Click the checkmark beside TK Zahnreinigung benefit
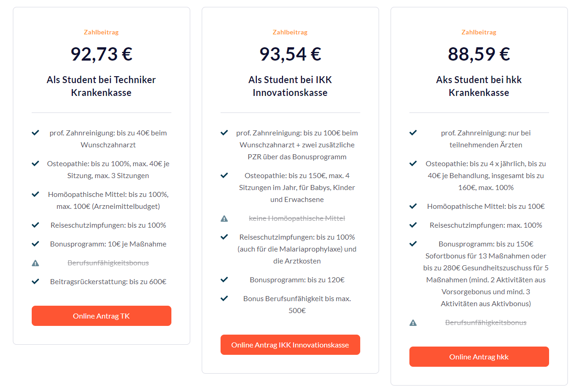Image resolution: width=584 pixels, height=392 pixels. coord(35,132)
